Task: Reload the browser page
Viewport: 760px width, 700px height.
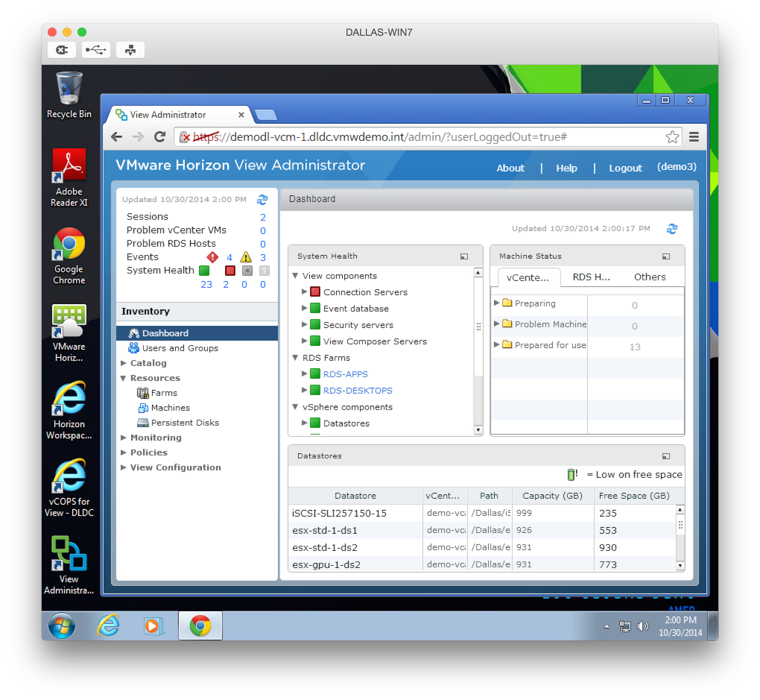Action: (x=160, y=137)
